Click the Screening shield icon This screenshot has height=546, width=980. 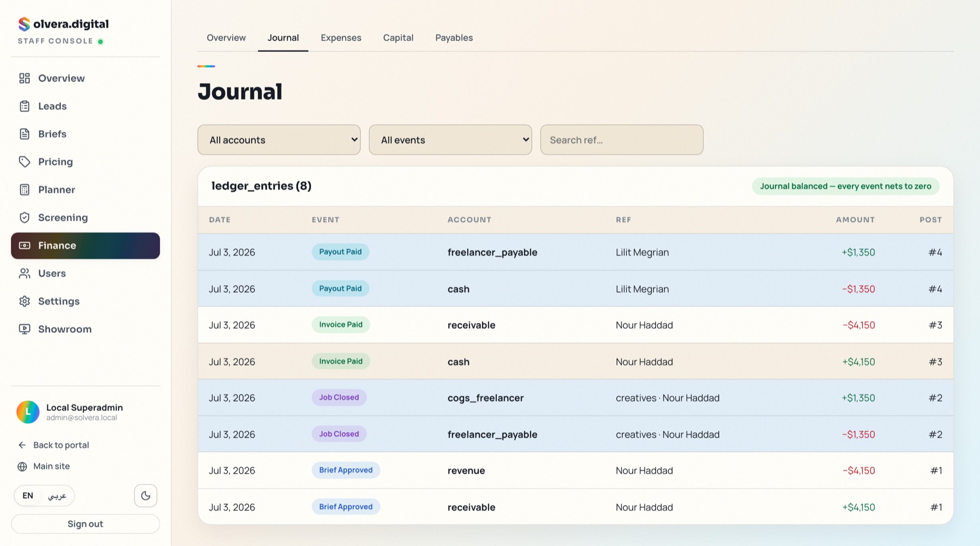pos(24,218)
